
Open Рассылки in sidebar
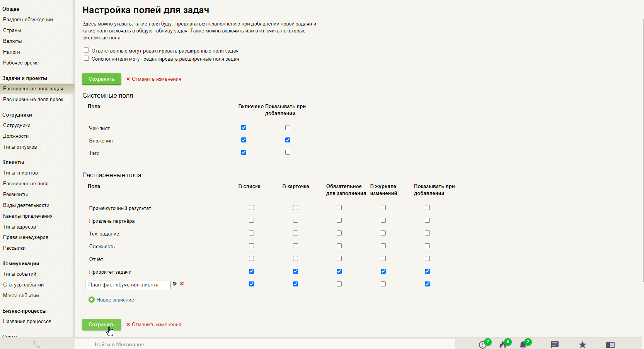14,248
